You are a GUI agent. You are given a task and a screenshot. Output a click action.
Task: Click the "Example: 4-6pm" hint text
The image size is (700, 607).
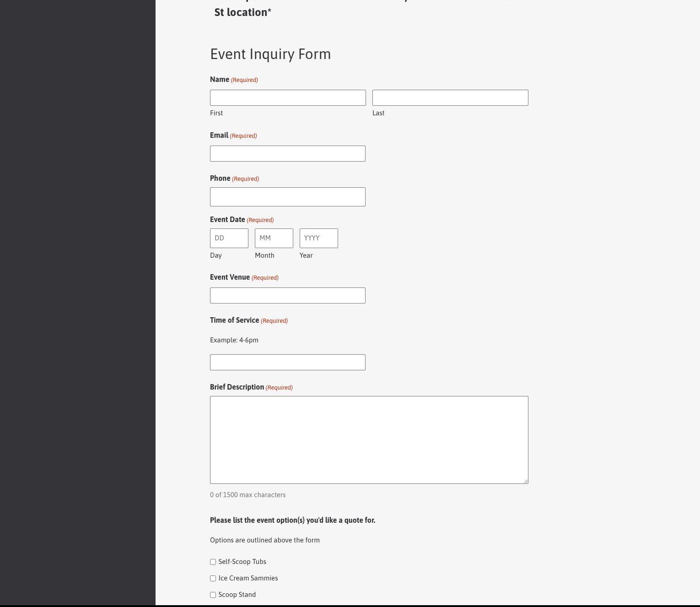(x=234, y=340)
